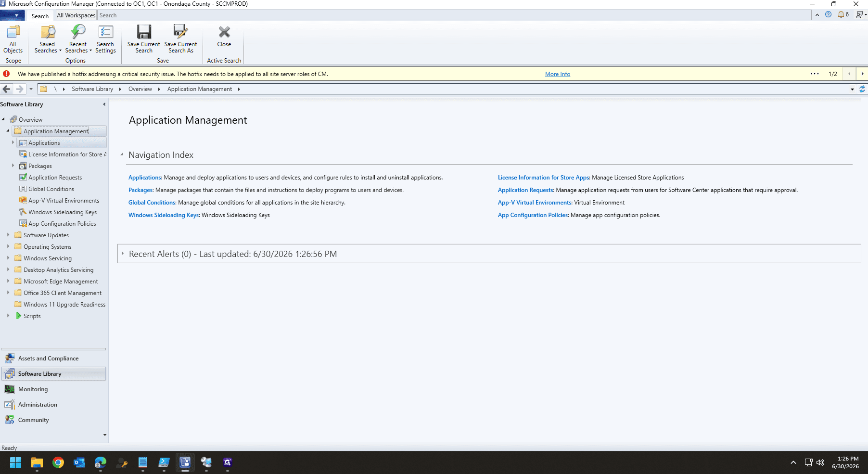Click the All Workspaces search scope
868x474 pixels.
[76, 15]
